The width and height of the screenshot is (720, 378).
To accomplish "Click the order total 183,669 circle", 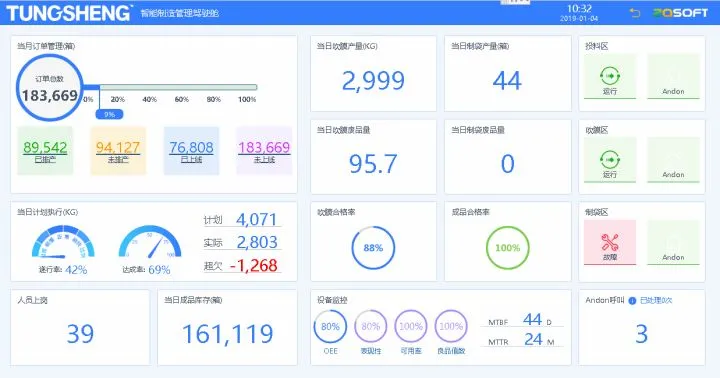I will [50, 88].
